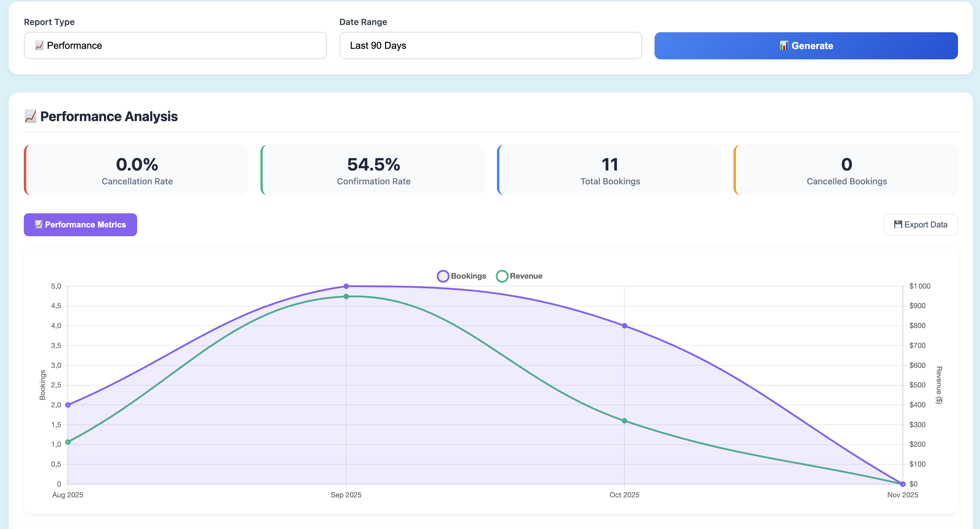Screen dimensions: 980x529
Task: Click the red line chart icon in Report Type field
Action: pyautogui.click(x=39, y=45)
